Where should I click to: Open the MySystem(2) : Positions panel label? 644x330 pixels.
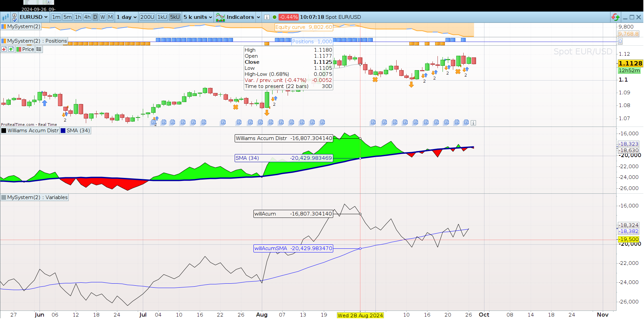click(x=34, y=41)
